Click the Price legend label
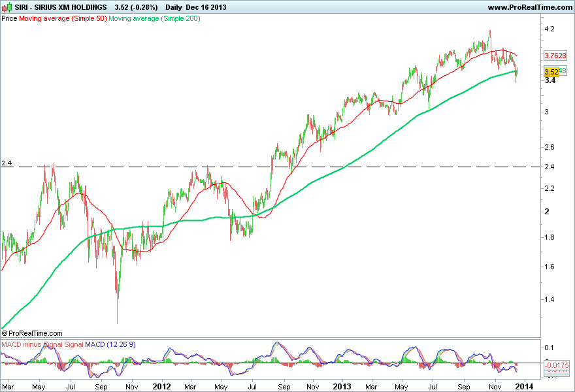Image resolution: width=575 pixels, height=392 pixels. tap(9, 18)
